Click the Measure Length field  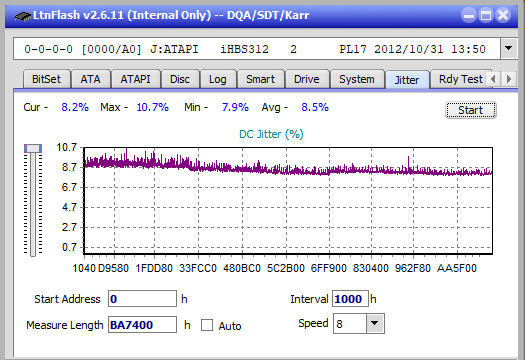(142, 325)
